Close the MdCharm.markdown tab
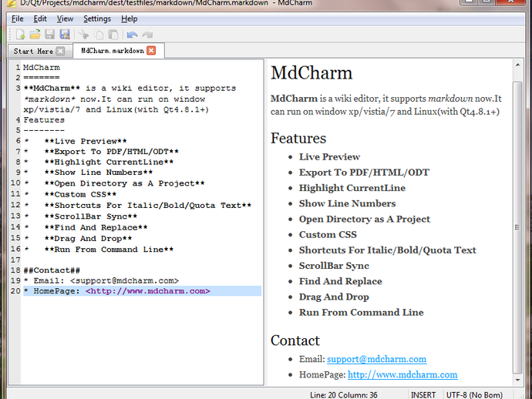Image resolution: width=532 pixels, height=399 pixels. (x=151, y=51)
